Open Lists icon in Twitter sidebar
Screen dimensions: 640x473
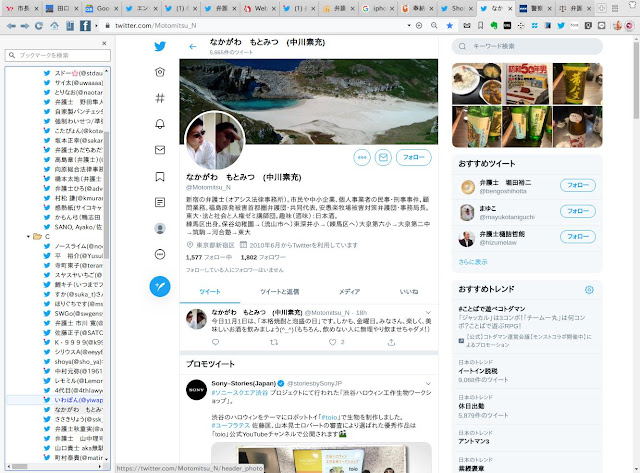click(x=160, y=202)
